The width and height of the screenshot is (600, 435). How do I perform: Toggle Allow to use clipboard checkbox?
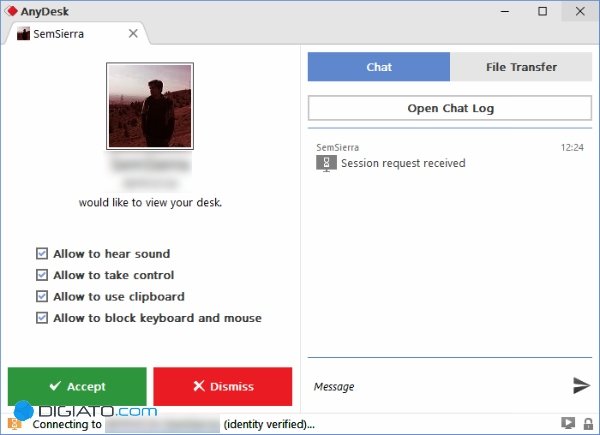click(x=42, y=297)
